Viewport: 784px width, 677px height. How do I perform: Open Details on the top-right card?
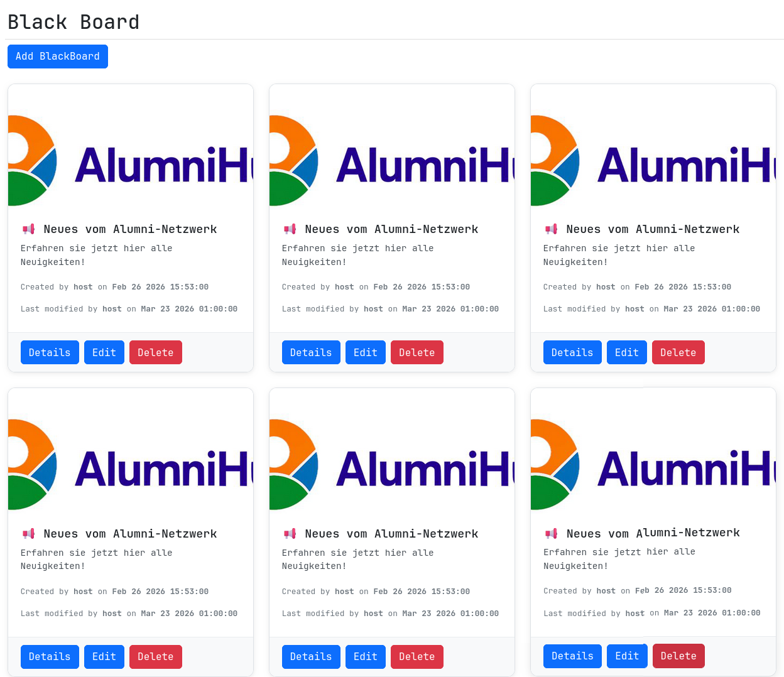572,352
